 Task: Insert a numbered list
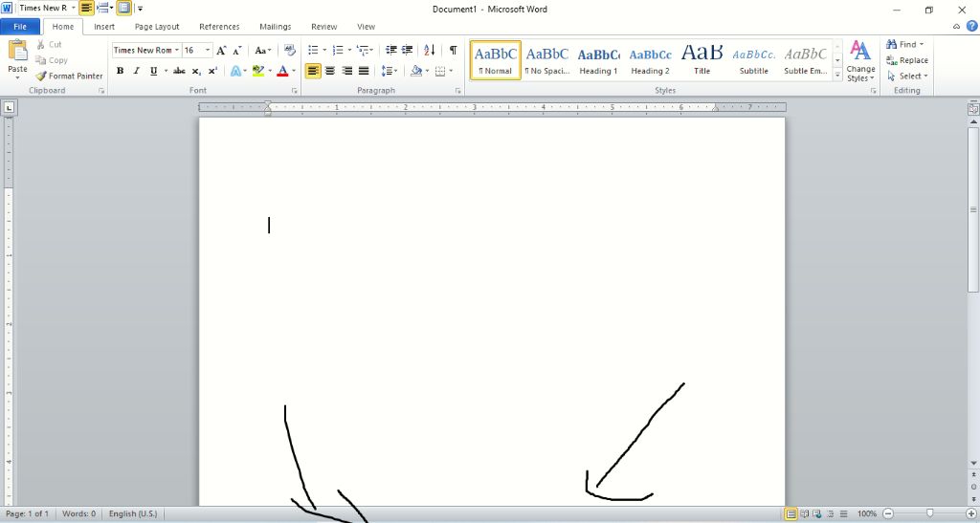338,50
